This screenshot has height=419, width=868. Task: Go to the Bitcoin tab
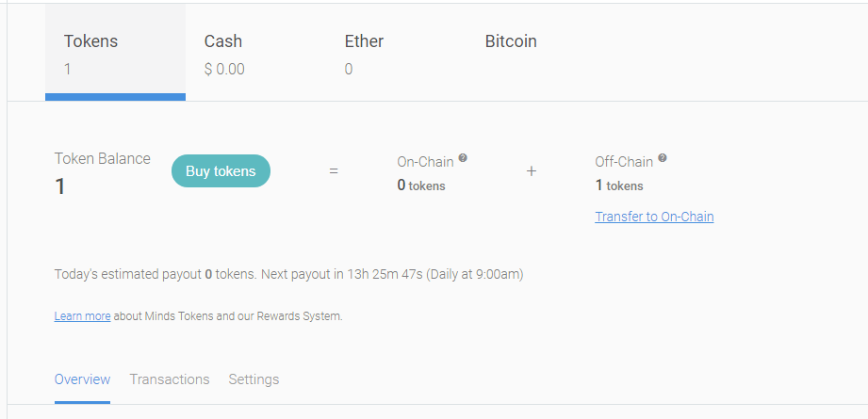coord(511,42)
